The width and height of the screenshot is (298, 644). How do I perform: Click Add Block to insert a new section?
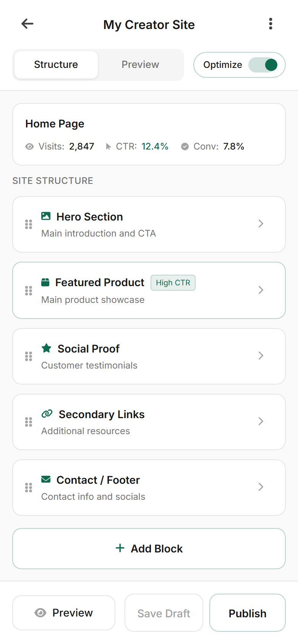pos(149,548)
